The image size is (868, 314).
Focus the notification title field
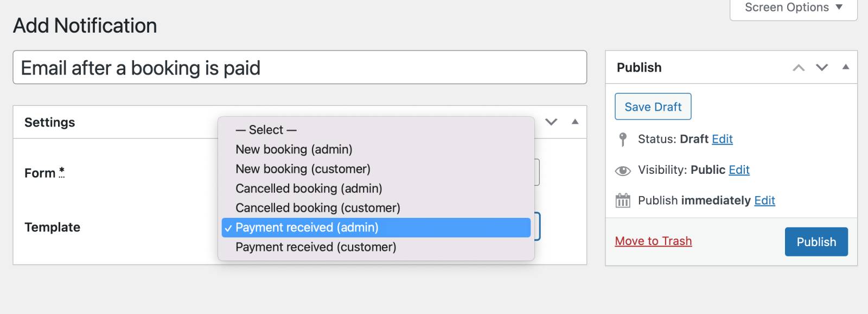299,68
